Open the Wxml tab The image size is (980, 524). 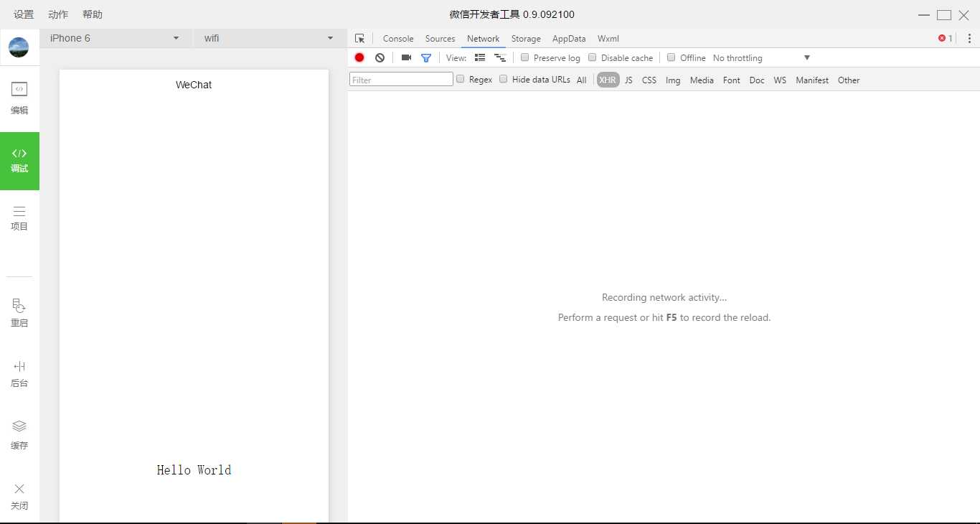pos(608,39)
